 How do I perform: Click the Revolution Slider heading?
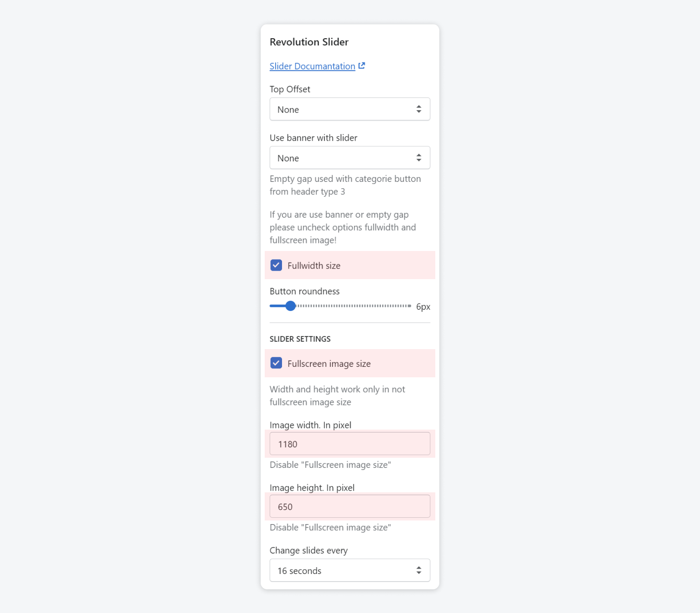tap(309, 42)
